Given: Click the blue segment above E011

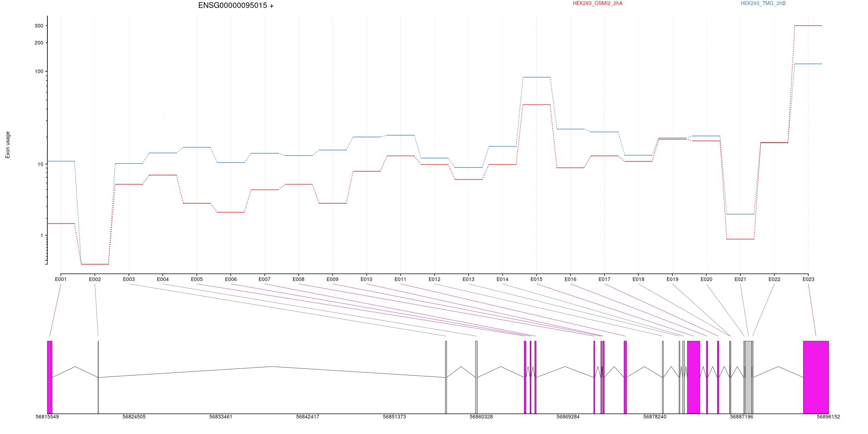Looking at the screenshot, I should [x=400, y=135].
